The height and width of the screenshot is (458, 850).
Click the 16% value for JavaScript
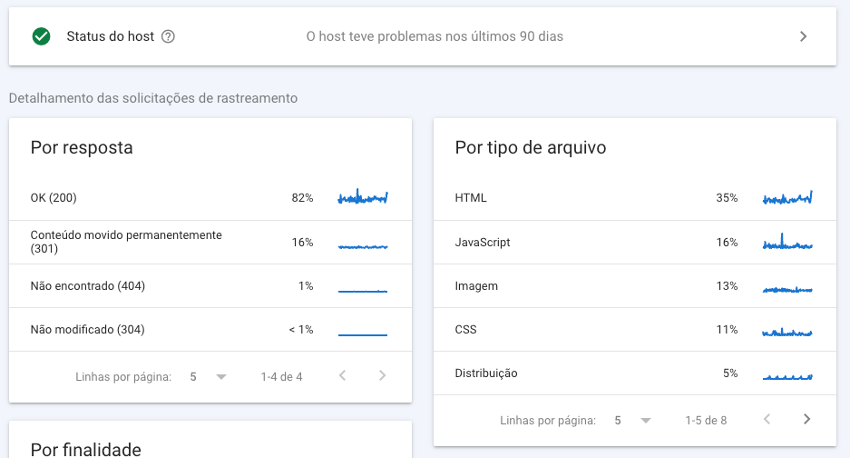(x=727, y=242)
